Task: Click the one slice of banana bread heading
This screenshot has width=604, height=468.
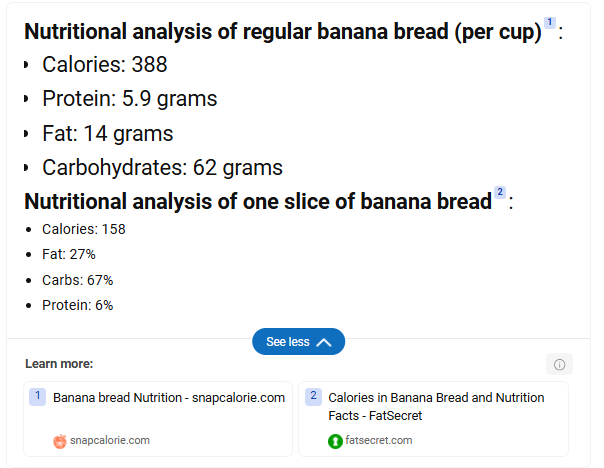Action: coord(258,202)
